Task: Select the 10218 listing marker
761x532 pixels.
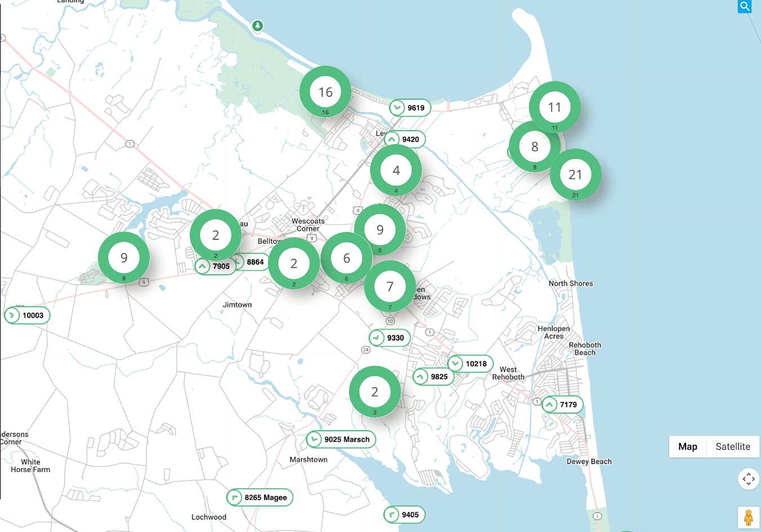Action: (470, 364)
